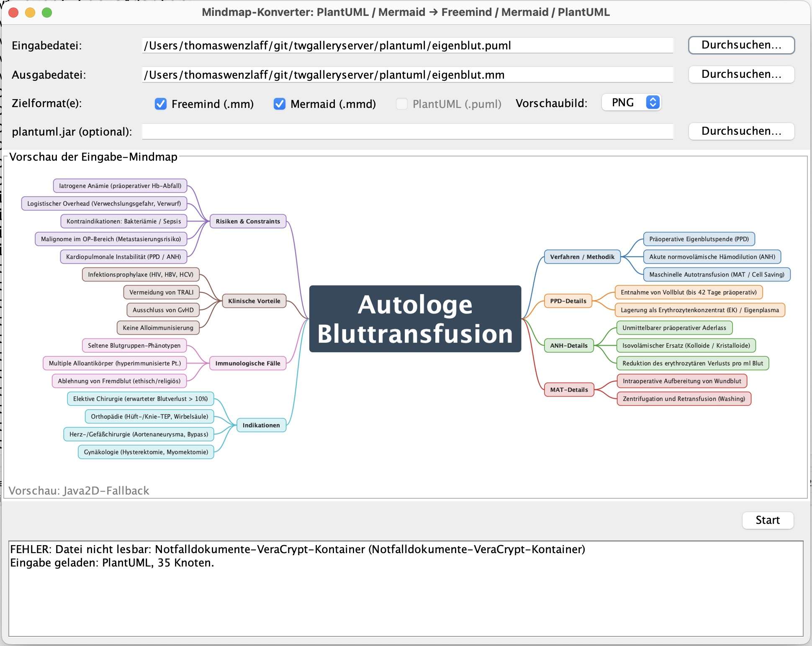Viewport: 812px width, 646px height.
Task: Click node Vermeidung von TRALI
Action: (162, 292)
